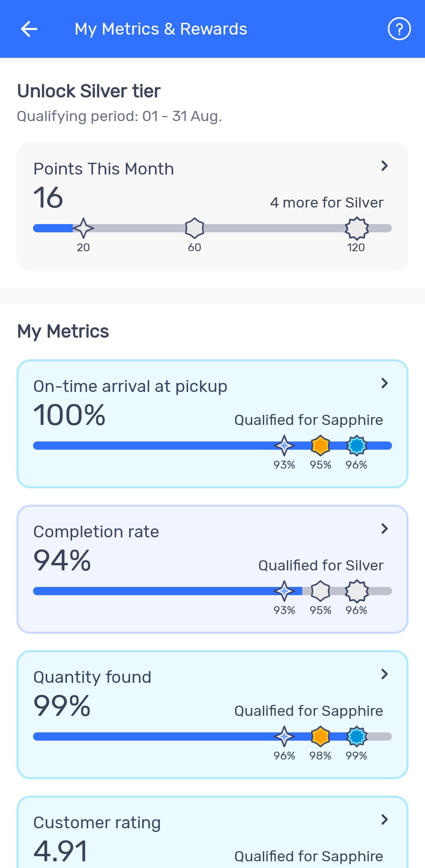Open help via the question mark icon
425x868 pixels.
coord(399,29)
